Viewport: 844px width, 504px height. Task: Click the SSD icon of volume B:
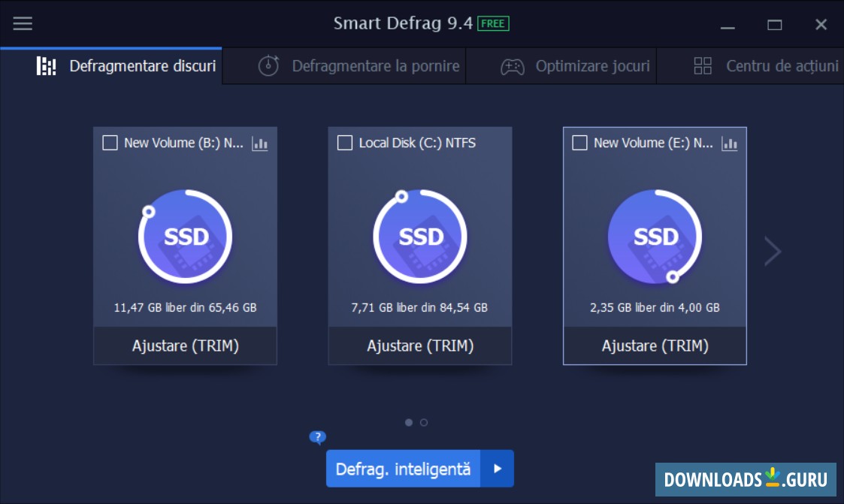(x=185, y=237)
